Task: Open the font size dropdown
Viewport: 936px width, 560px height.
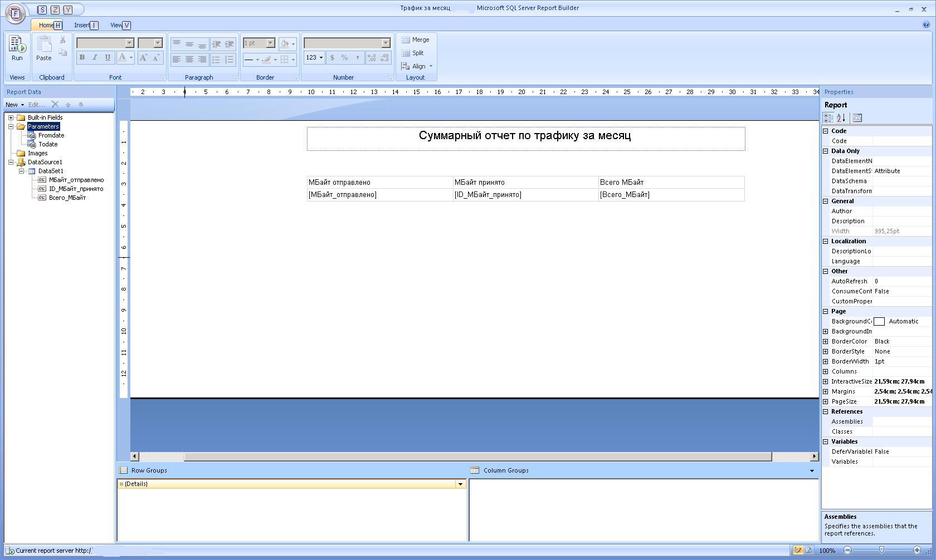Action: click(158, 43)
